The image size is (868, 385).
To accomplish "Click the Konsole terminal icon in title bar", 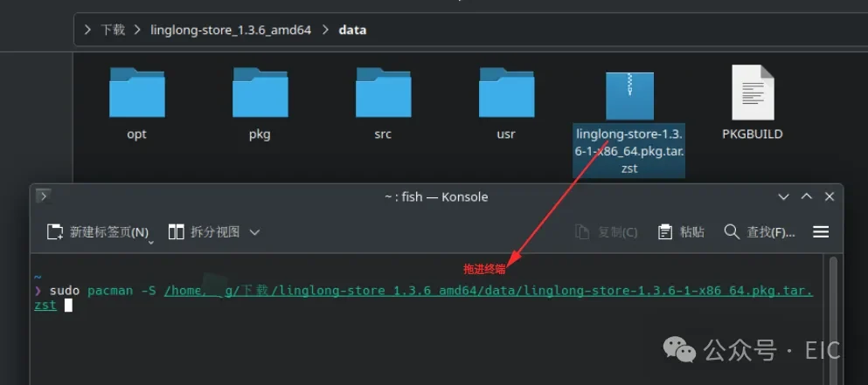I will pyautogui.click(x=44, y=196).
